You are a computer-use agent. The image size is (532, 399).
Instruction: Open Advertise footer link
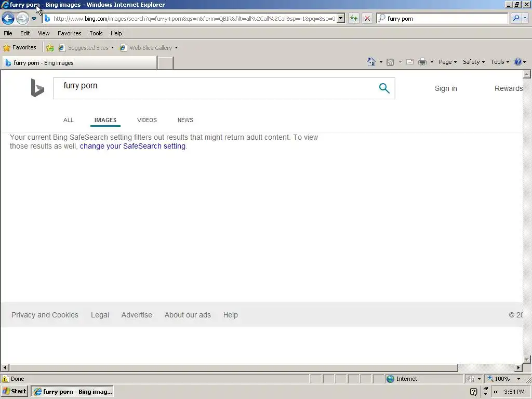[x=137, y=315]
